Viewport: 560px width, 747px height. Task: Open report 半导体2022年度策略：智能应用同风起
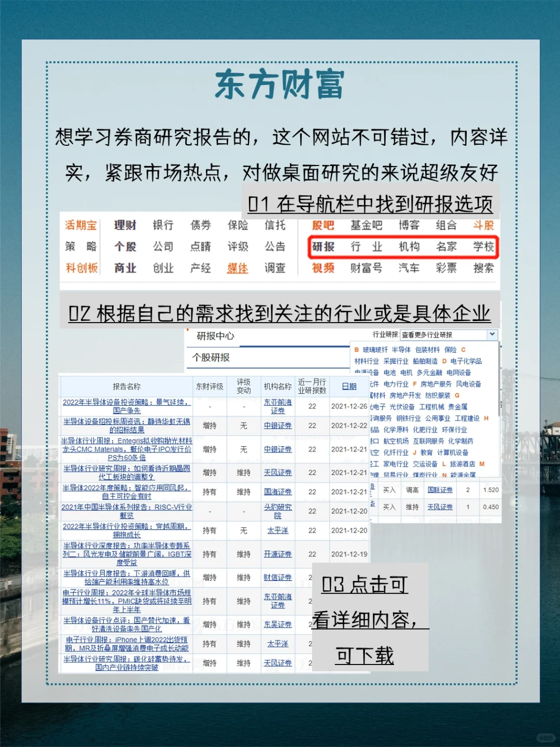pos(127,492)
